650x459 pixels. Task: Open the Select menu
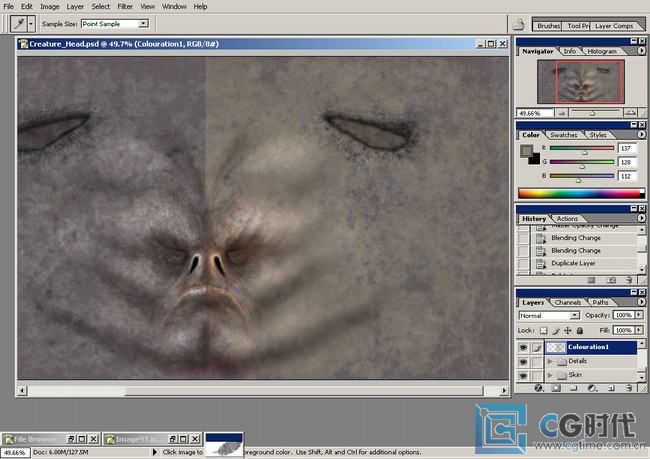[101, 7]
